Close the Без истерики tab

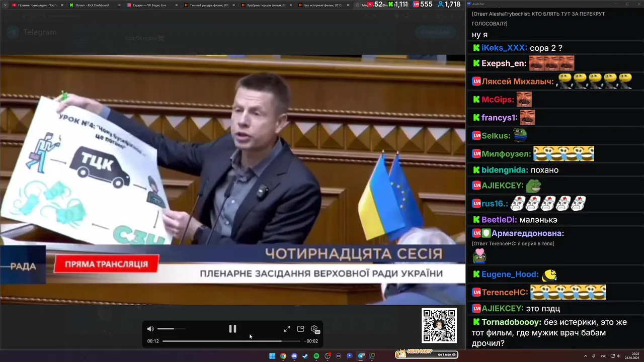tap(348, 5)
